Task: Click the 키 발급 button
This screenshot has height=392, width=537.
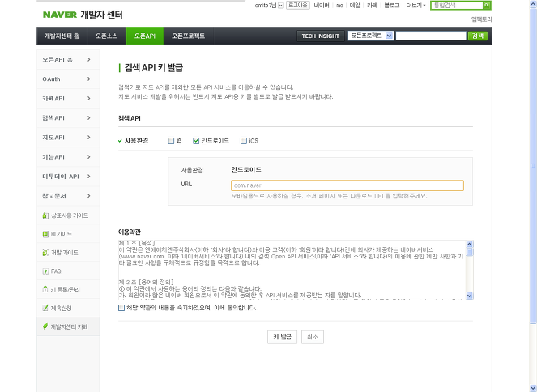Action: click(x=282, y=337)
